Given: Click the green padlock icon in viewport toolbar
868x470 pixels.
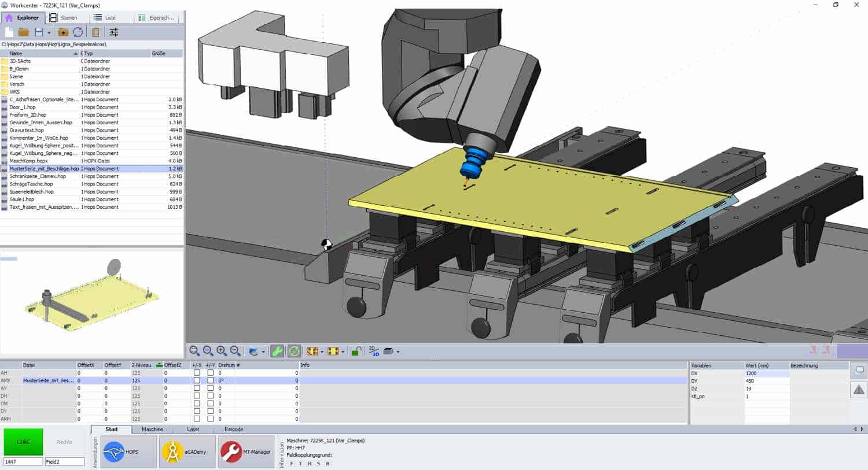Looking at the screenshot, I should [x=356, y=351].
